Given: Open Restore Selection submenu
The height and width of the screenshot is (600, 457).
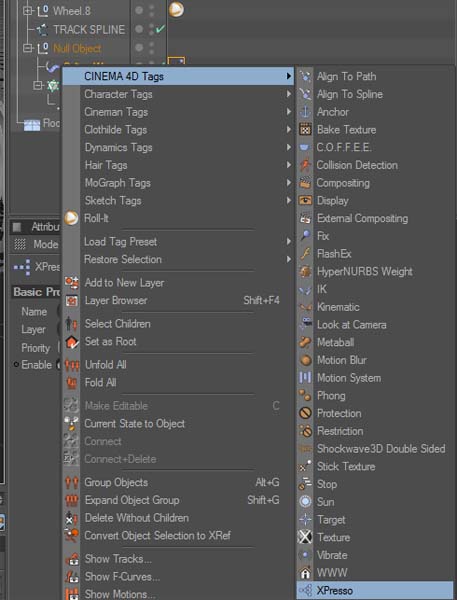Looking at the screenshot, I should click(178, 259).
